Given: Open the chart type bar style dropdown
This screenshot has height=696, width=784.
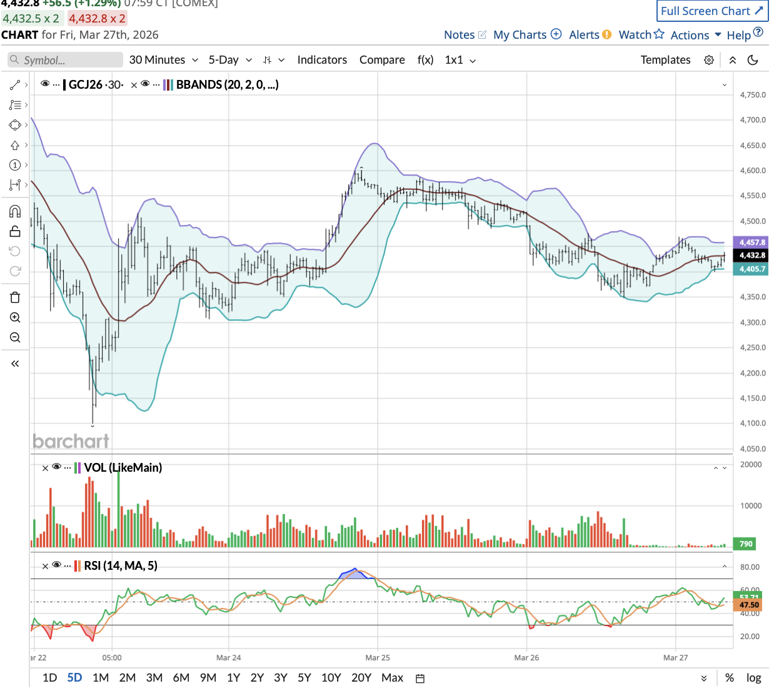Looking at the screenshot, I should [x=274, y=60].
